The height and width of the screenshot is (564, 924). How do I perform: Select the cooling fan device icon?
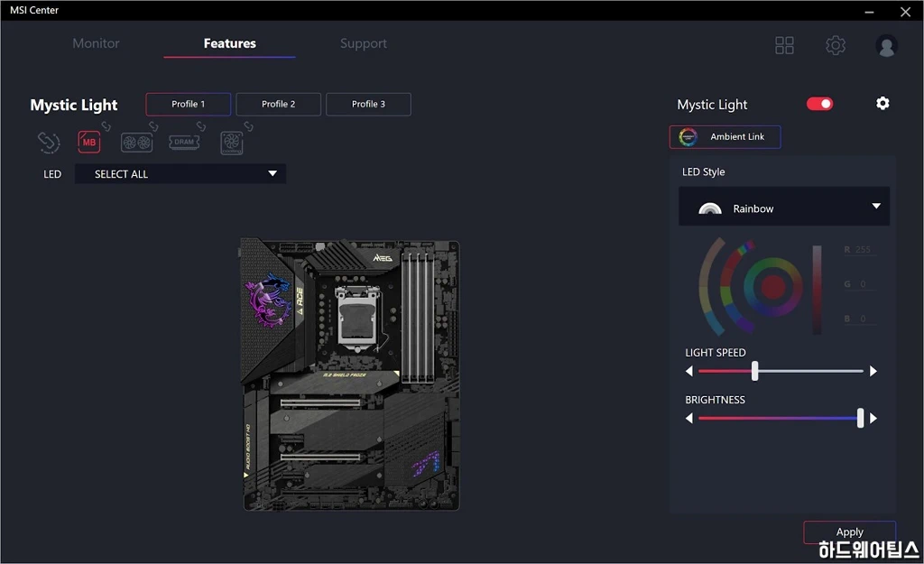click(232, 143)
